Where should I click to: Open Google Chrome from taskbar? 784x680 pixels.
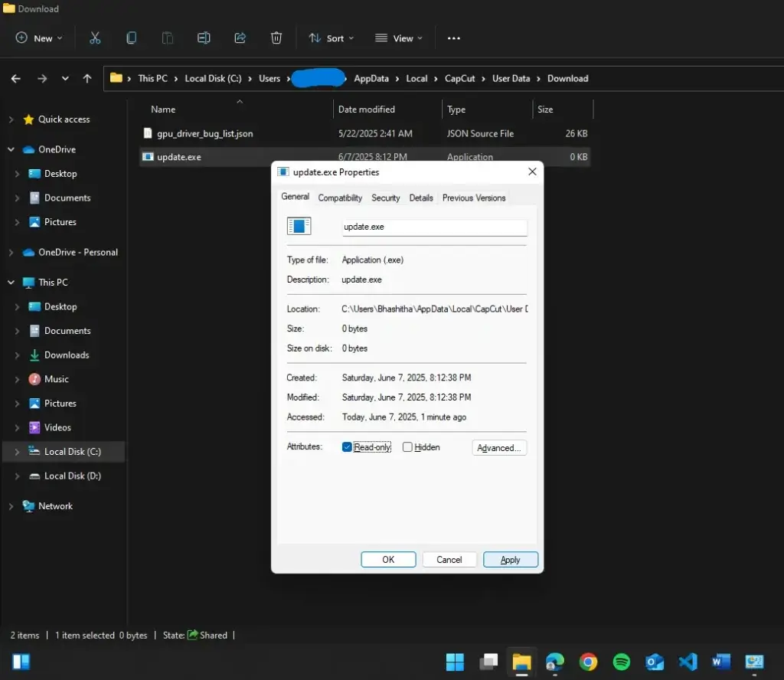588,662
